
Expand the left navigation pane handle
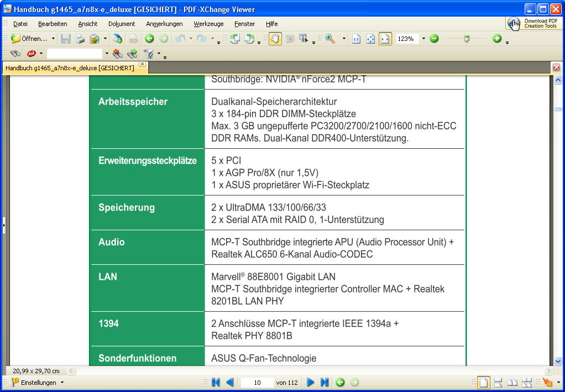pos(4,226)
